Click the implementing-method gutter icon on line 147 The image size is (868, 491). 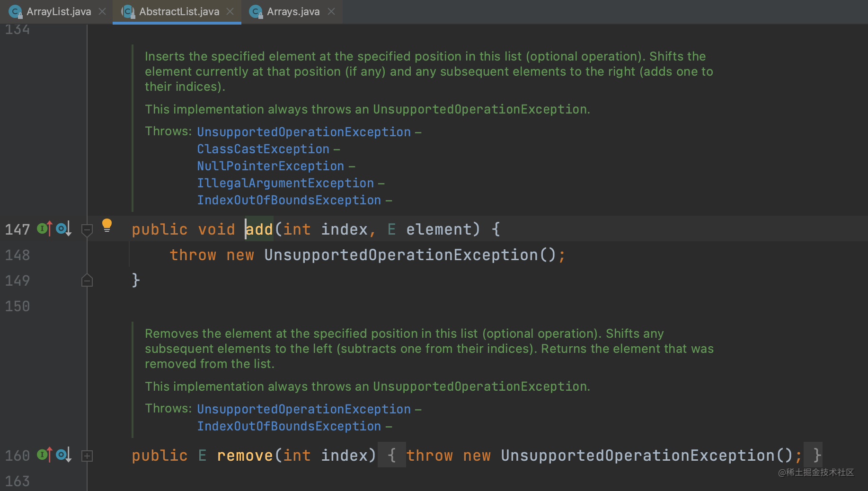(x=43, y=228)
